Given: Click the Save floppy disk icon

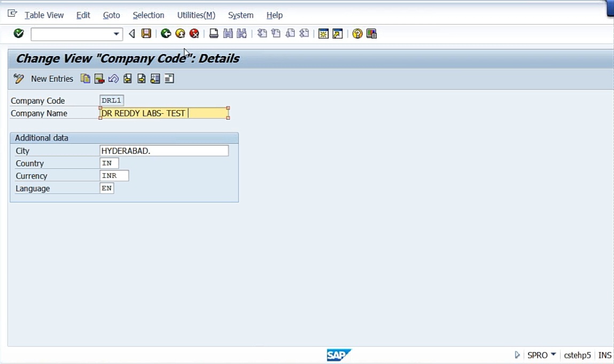Looking at the screenshot, I should pyautogui.click(x=146, y=34).
